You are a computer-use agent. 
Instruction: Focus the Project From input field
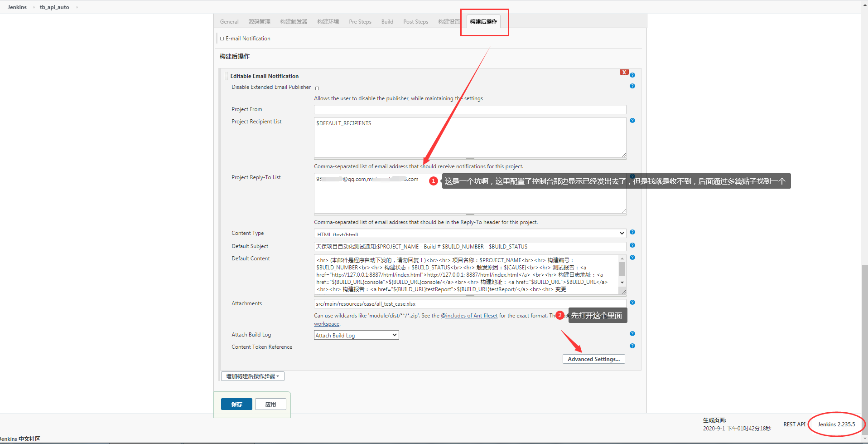pyautogui.click(x=470, y=110)
